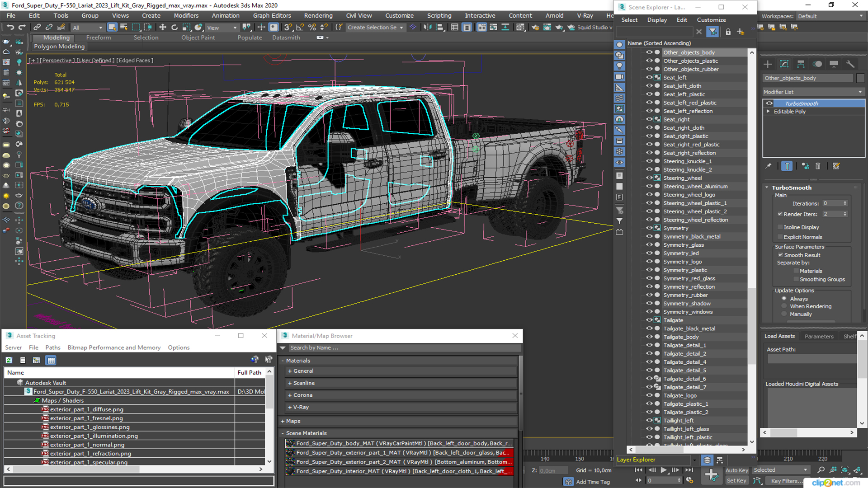
Task: Toggle display lights filter in Scene Explorer
Action: [619, 66]
